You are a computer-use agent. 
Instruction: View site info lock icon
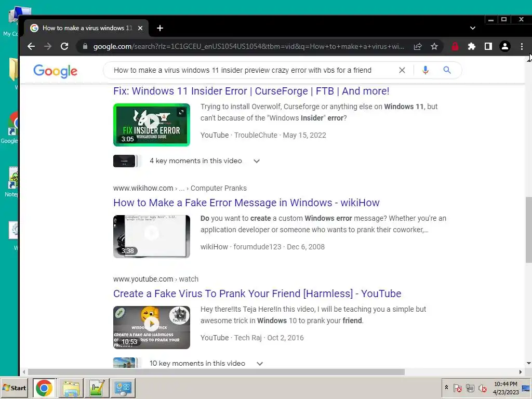click(85, 46)
